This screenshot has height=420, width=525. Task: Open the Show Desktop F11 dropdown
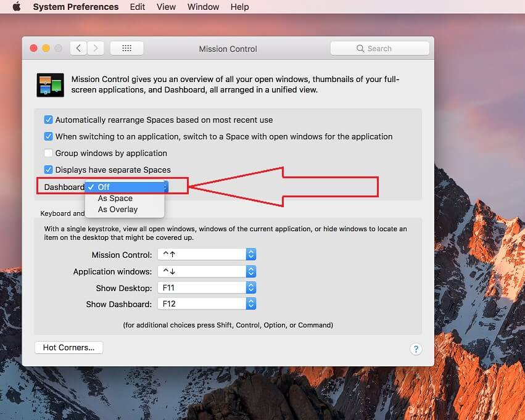coord(250,287)
